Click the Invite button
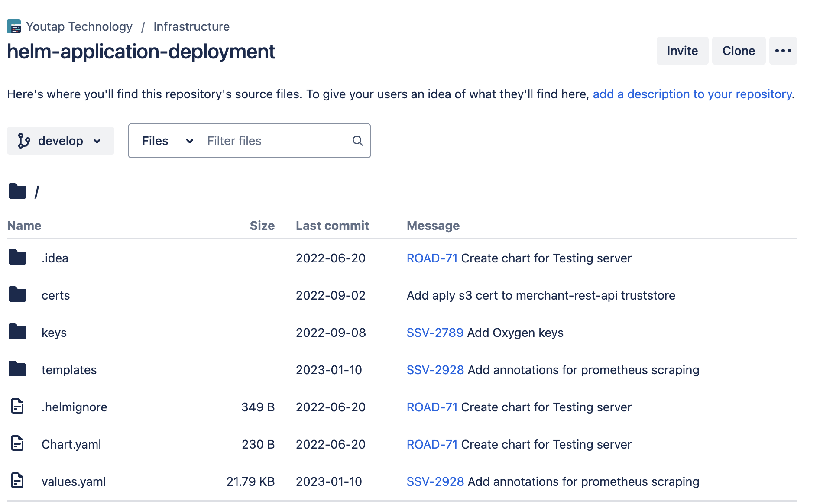Screen dimensions: 820x504 (x=682, y=51)
